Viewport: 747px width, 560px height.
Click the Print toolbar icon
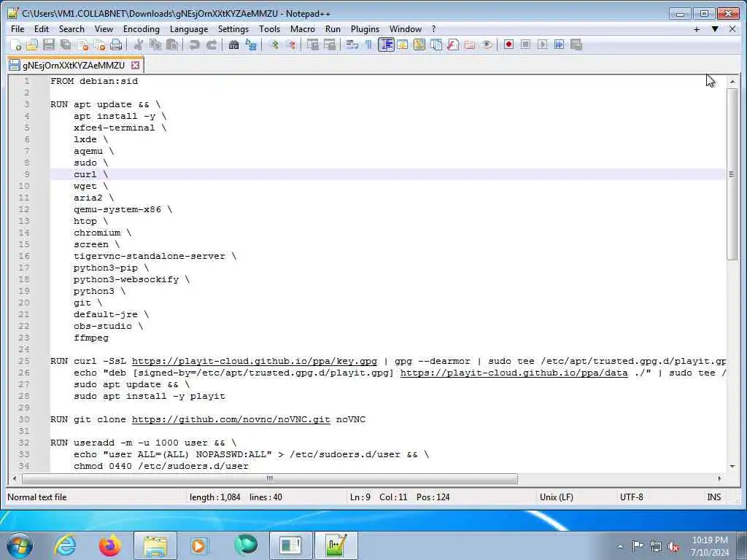116,44
